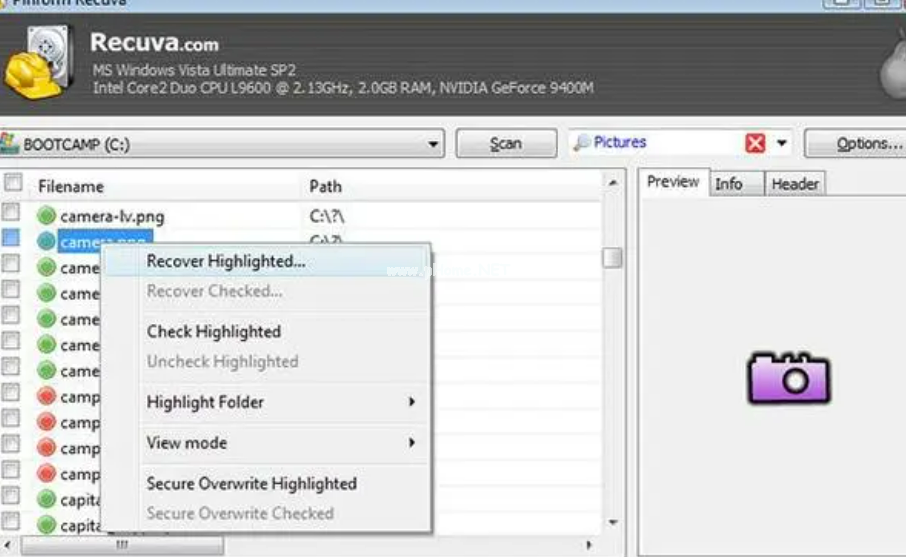Open the BOOTCAMP (C:) drive dropdown
This screenshot has height=557, width=906.
pos(433,144)
